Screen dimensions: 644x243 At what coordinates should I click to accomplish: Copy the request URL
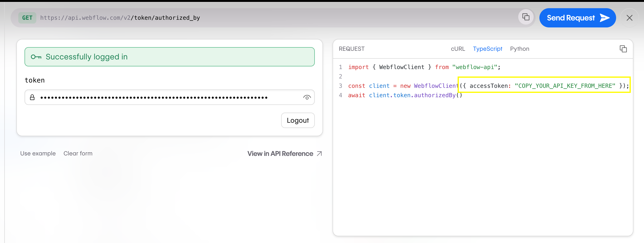(x=526, y=17)
